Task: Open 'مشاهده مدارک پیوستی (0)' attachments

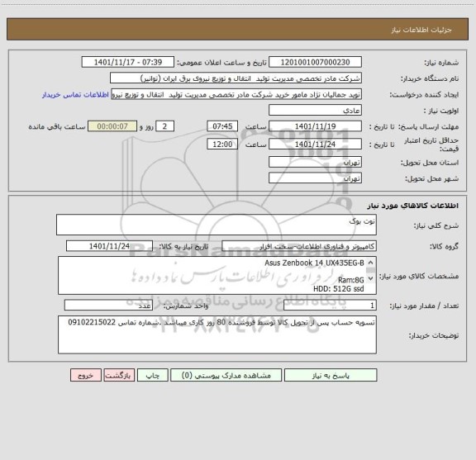Action: click(226, 375)
